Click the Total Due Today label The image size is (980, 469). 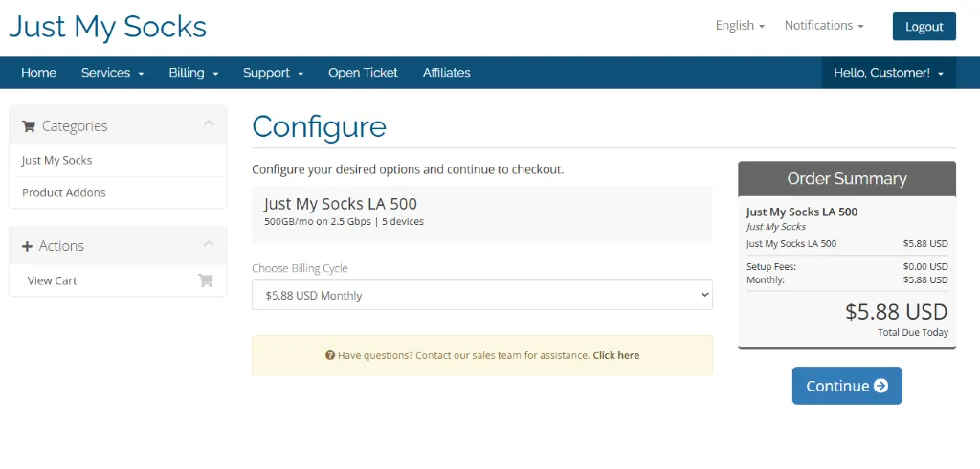pyautogui.click(x=912, y=333)
